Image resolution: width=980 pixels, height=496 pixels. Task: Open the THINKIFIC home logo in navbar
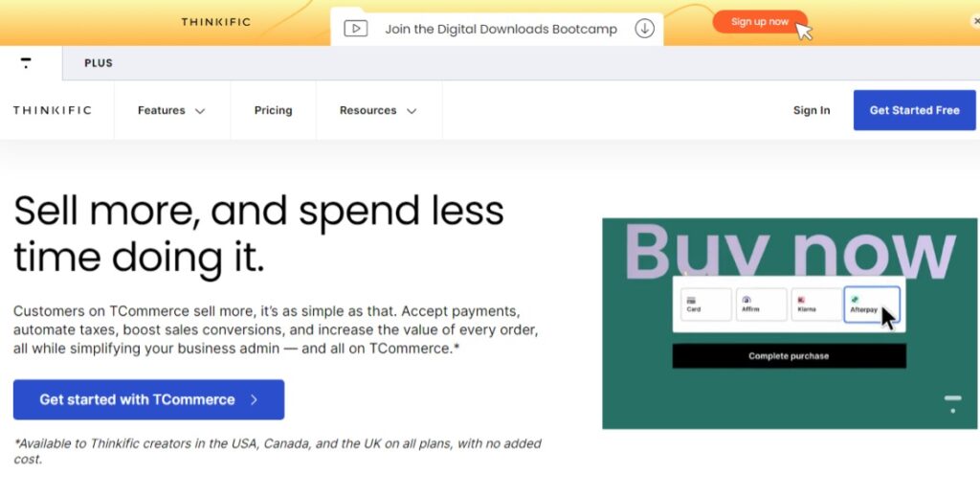tap(53, 110)
